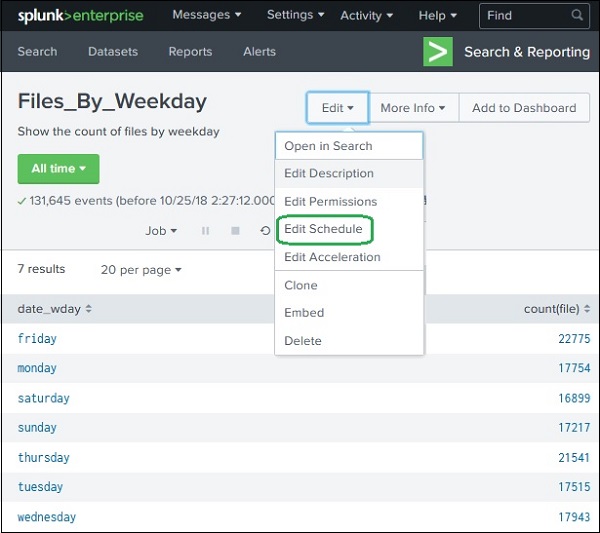Sort by the date_wday column
Screen dimensions: 600x533
point(55,309)
